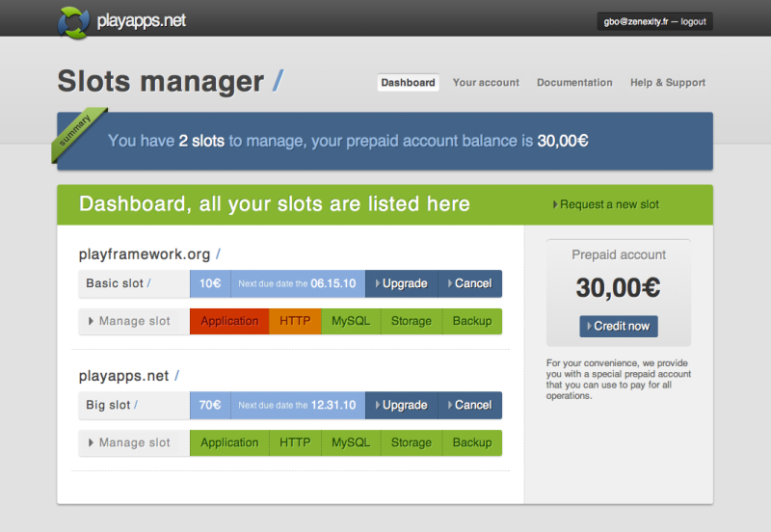Open the Dashboard tab
The width and height of the screenshot is (771, 532).
pyautogui.click(x=408, y=83)
